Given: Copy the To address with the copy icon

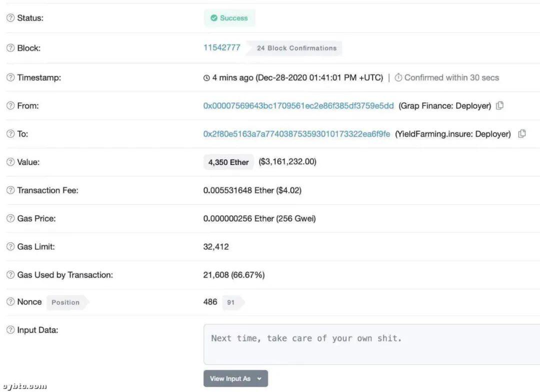Looking at the screenshot, I should (522, 134).
